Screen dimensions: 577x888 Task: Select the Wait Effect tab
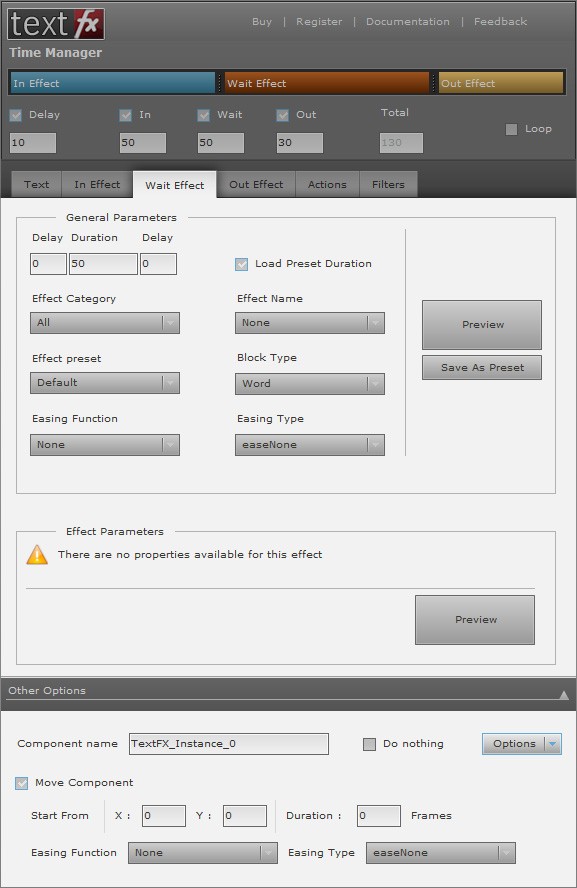(174, 185)
